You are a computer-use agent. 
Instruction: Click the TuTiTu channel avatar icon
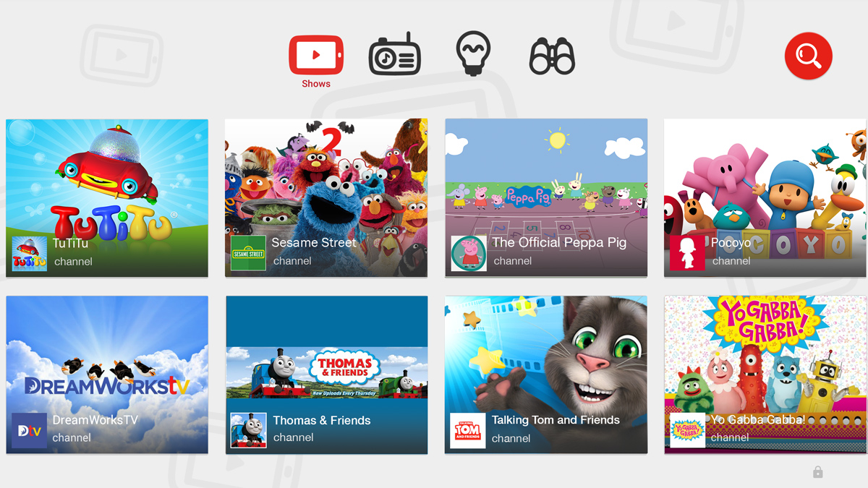coord(30,253)
